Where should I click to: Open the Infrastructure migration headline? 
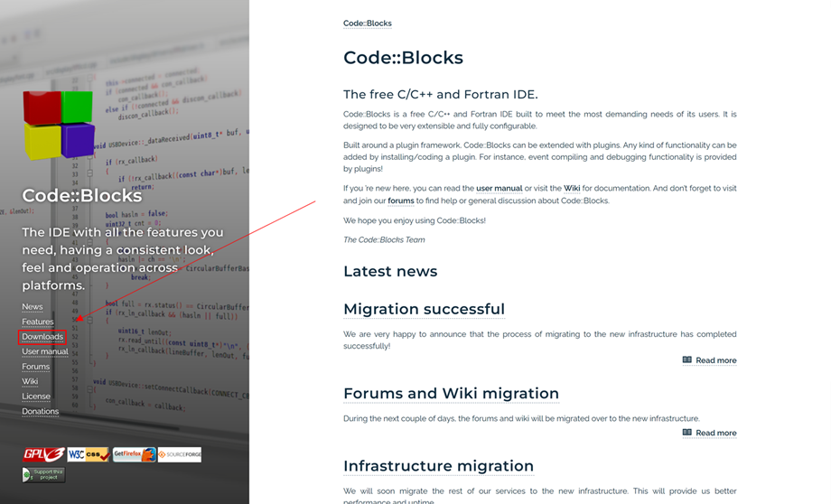pyautogui.click(x=438, y=466)
